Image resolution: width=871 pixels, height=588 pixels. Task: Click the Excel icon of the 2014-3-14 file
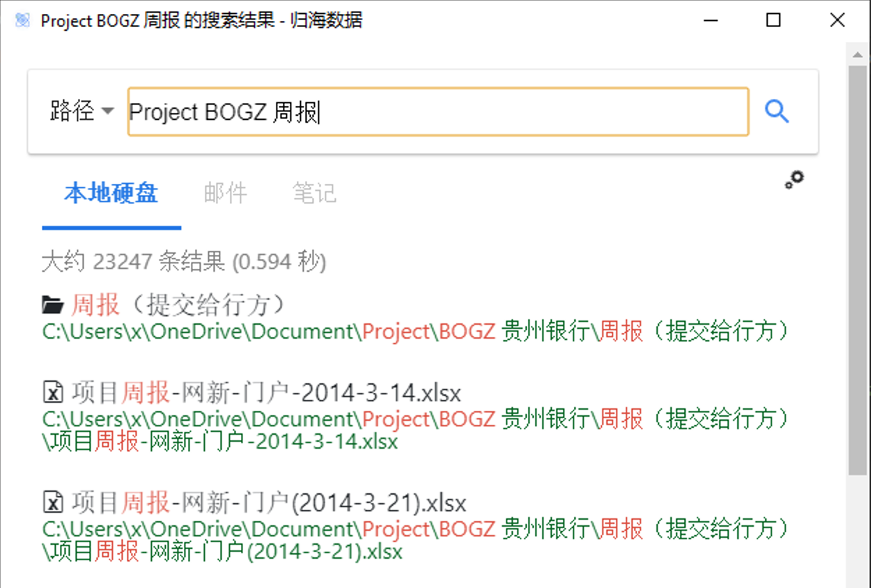(53, 394)
